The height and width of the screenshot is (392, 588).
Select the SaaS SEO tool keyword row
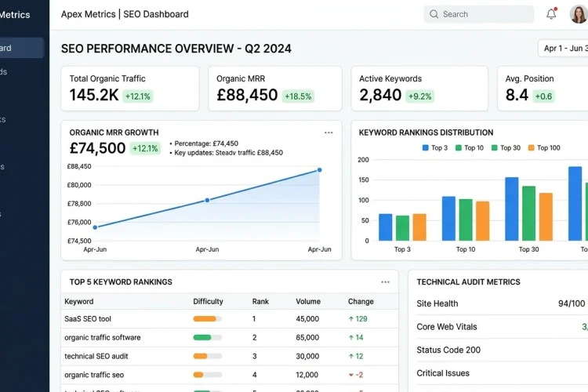(230, 319)
